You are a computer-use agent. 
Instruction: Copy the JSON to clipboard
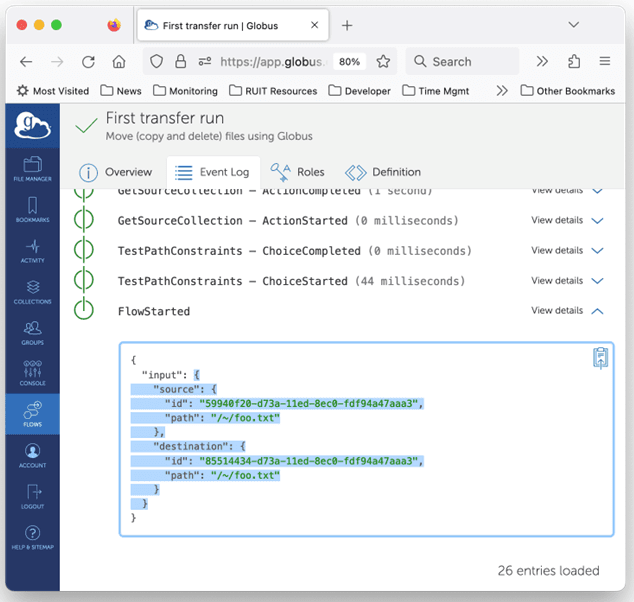(600, 358)
